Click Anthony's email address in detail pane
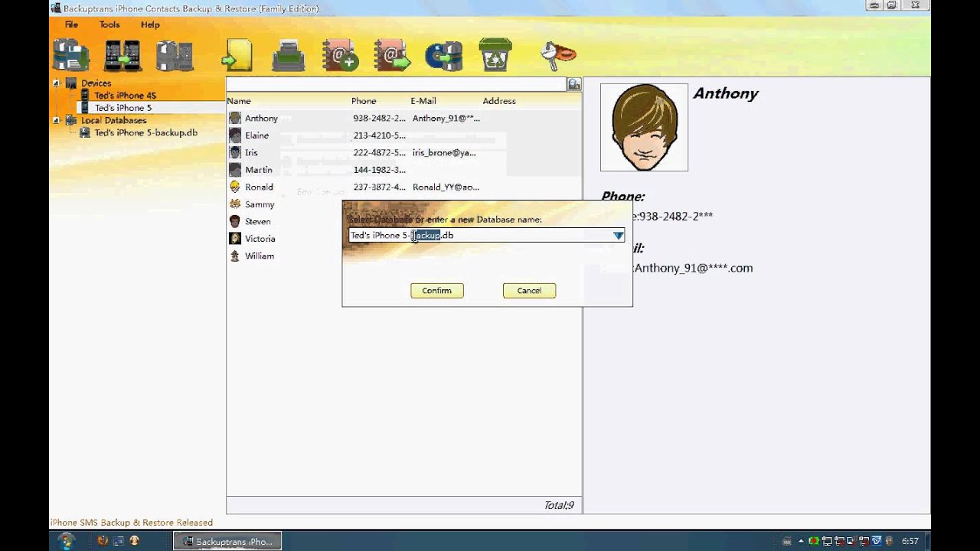The width and height of the screenshot is (980, 551). point(694,268)
